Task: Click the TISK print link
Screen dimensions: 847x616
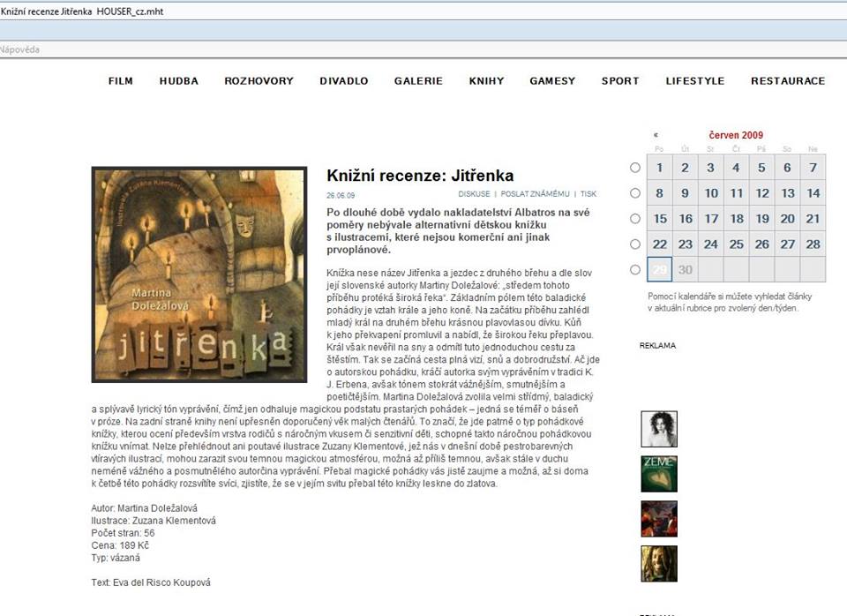Action: 588,194
